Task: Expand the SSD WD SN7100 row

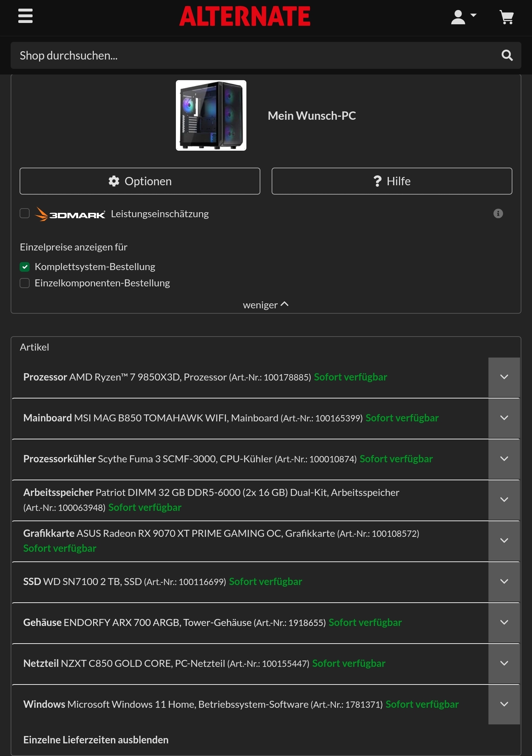Action: (504, 581)
